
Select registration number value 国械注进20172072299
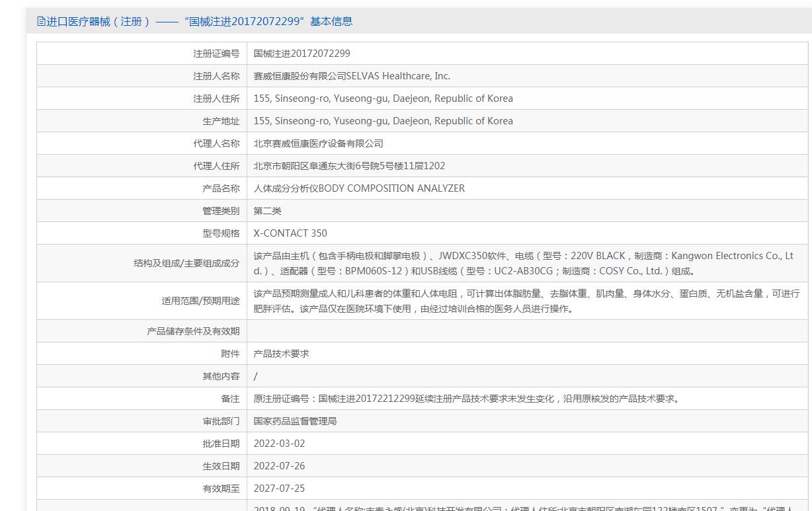coord(302,54)
